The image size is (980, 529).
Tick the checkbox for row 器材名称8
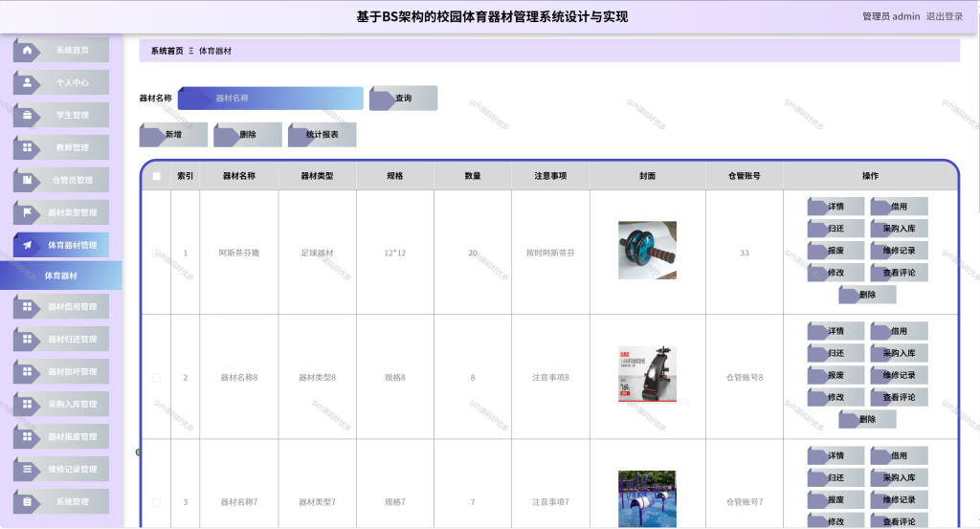156,378
